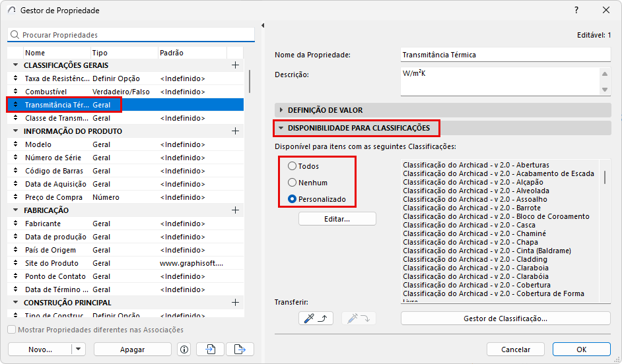Screen dimensions: 622x364
Task: Click the Editar... button
Action: pyautogui.click(x=337, y=219)
